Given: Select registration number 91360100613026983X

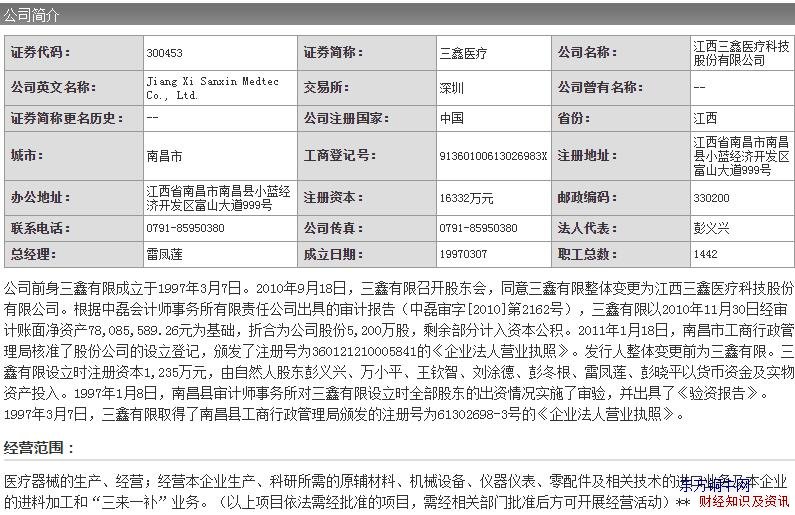Looking at the screenshot, I should click(x=493, y=156).
